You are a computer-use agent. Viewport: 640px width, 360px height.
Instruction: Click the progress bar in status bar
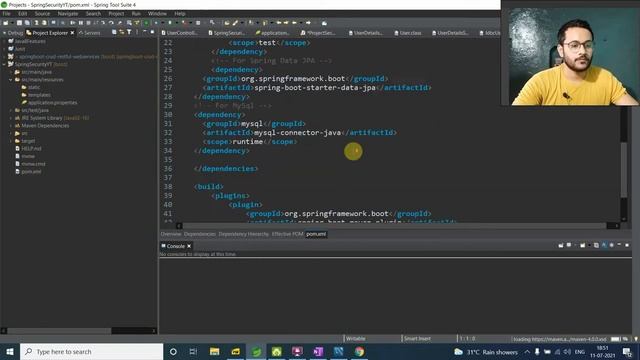click(x=615, y=339)
